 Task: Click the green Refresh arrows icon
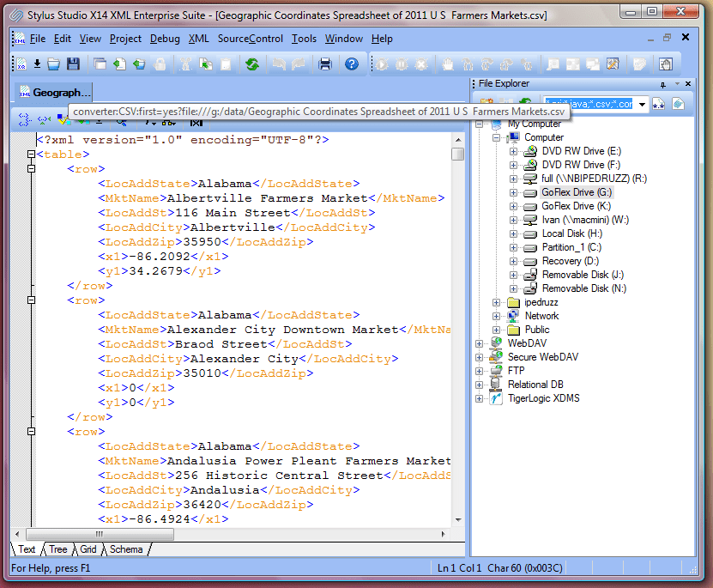tap(252, 64)
